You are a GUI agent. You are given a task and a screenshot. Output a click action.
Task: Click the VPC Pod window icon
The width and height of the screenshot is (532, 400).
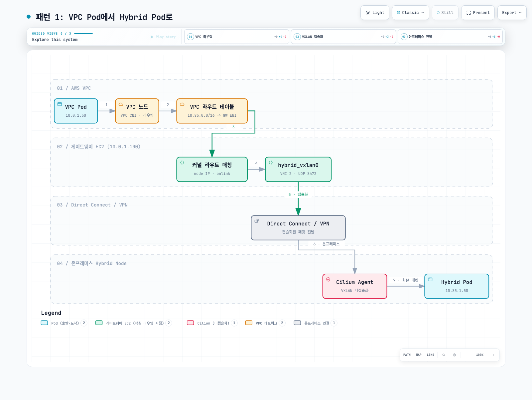coord(60,104)
